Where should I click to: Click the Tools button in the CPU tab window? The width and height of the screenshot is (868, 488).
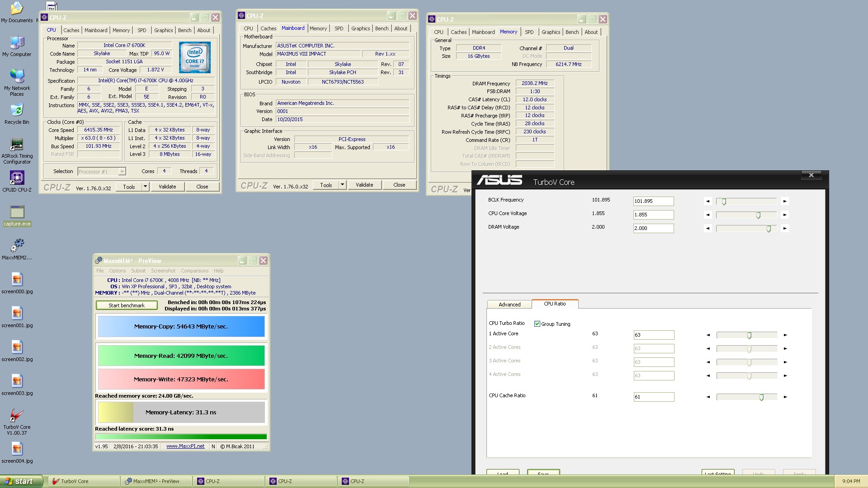(x=129, y=186)
